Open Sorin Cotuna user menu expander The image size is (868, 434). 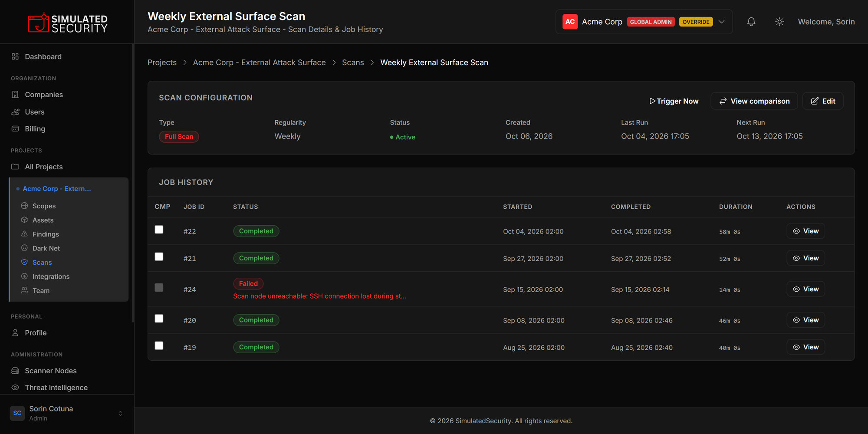(x=120, y=414)
